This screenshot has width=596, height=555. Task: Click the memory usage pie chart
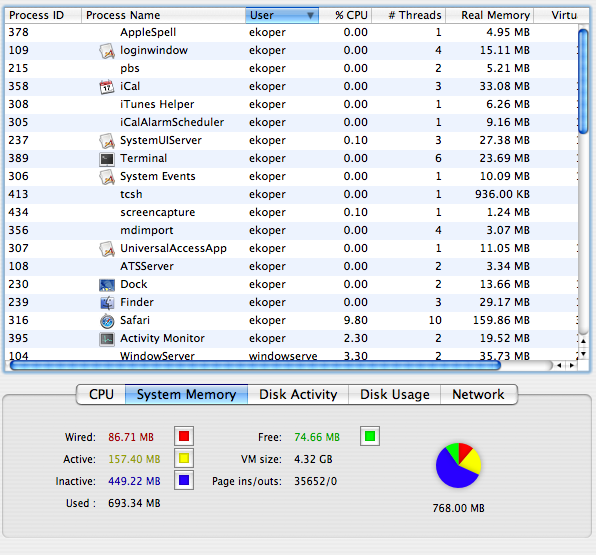click(x=458, y=465)
